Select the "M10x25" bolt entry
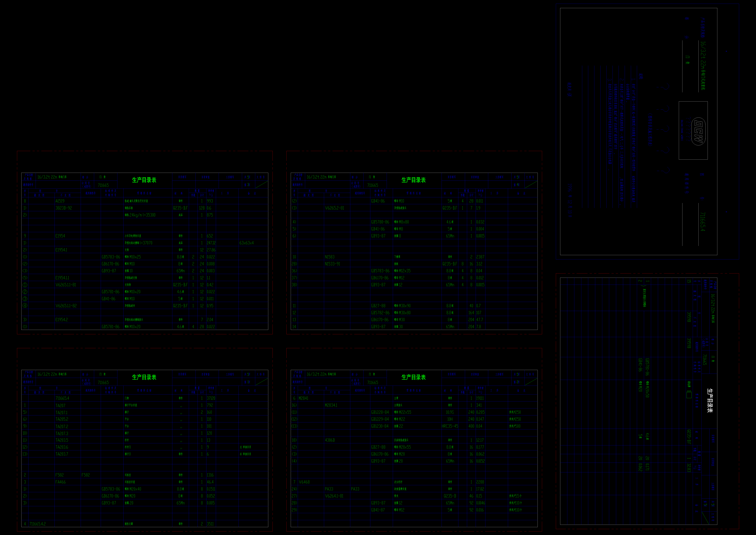 [x=135, y=257]
